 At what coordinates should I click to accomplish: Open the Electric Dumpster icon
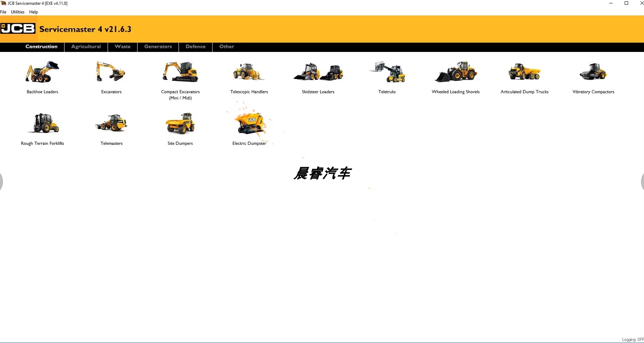coord(250,123)
